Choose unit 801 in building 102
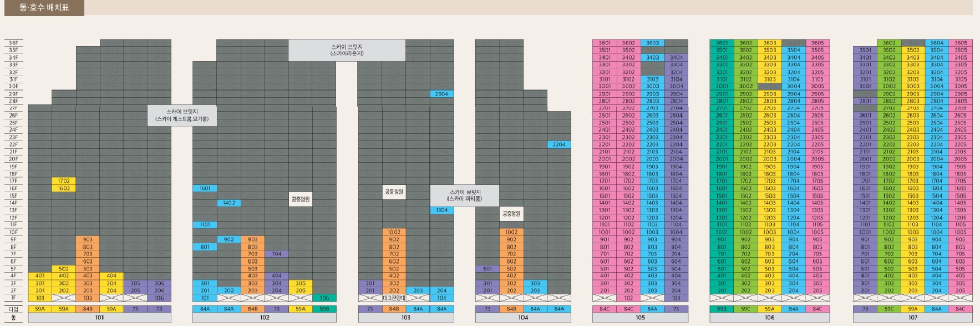Screen dimensions: 980x326 coord(205,247)
